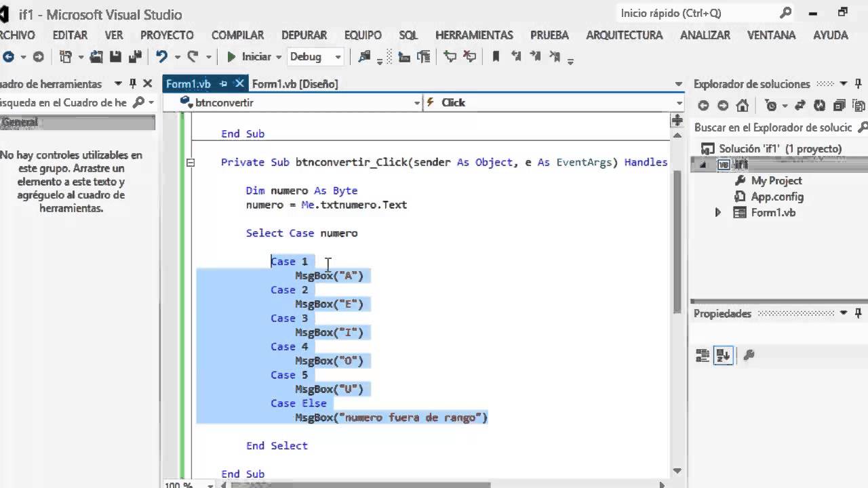Collapse the btnconvertir_Click sub outline

click(191, 163)
